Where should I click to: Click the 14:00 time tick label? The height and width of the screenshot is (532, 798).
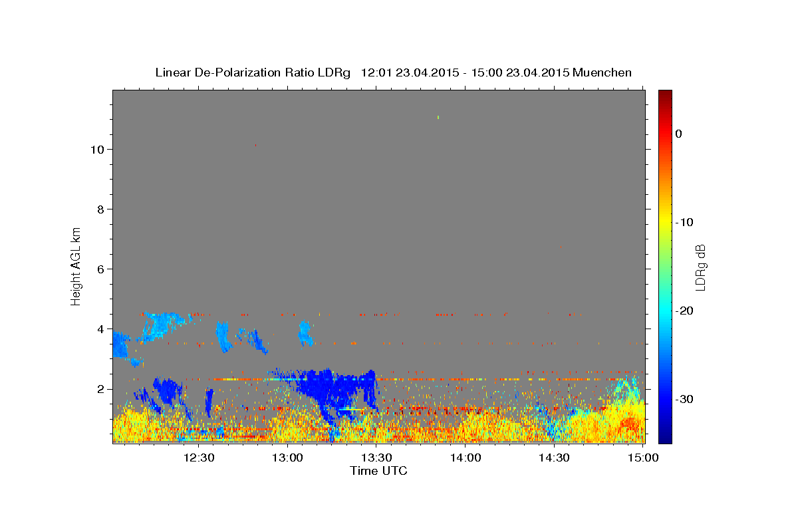click(x=465, y=458)
